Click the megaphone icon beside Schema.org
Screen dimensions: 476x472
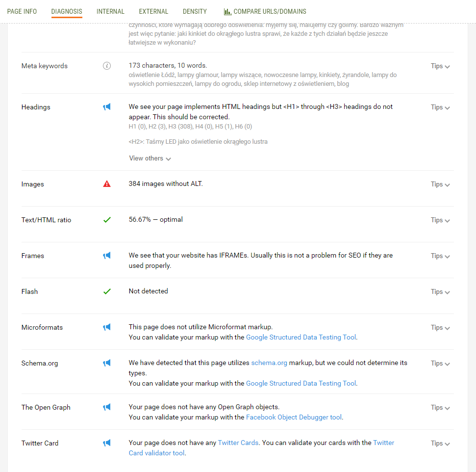point(107,363)
